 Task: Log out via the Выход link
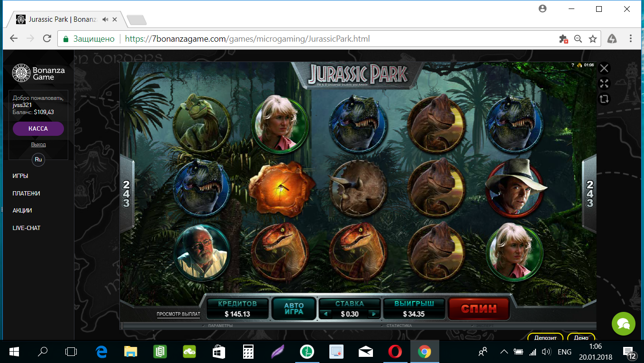point(38,144)
